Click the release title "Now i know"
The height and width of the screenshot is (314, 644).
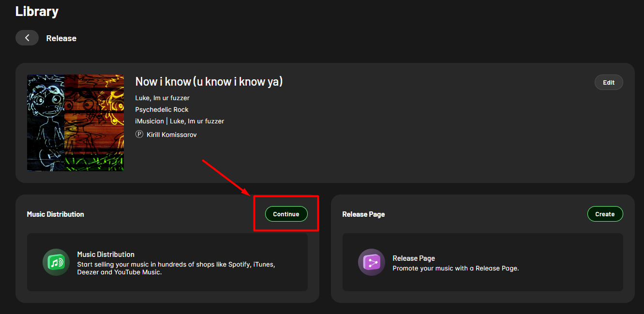pos(209,82)
